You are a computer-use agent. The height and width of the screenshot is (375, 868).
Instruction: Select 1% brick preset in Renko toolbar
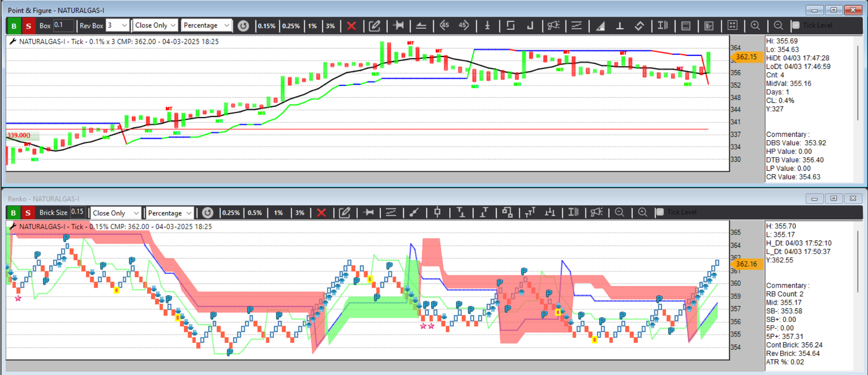[x=278, y=212]
